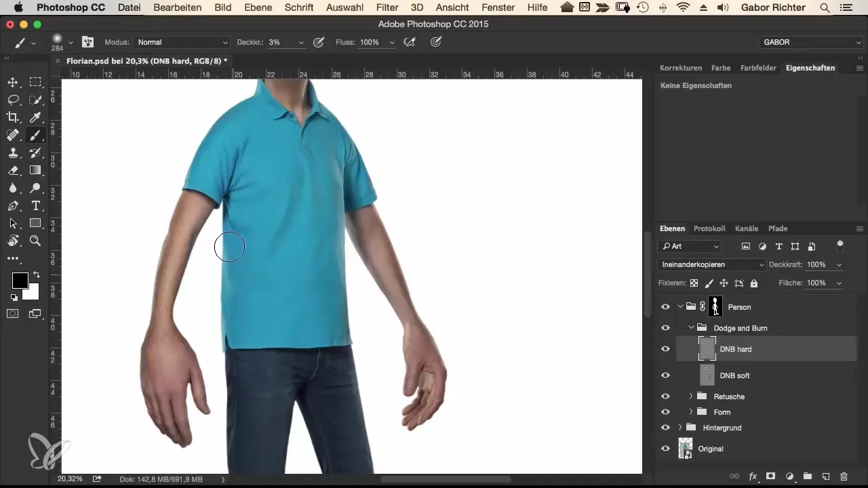Screen dimensions: 868x488
Task: Collapse the Dodge and Burn group
Action: click(691, 327)
